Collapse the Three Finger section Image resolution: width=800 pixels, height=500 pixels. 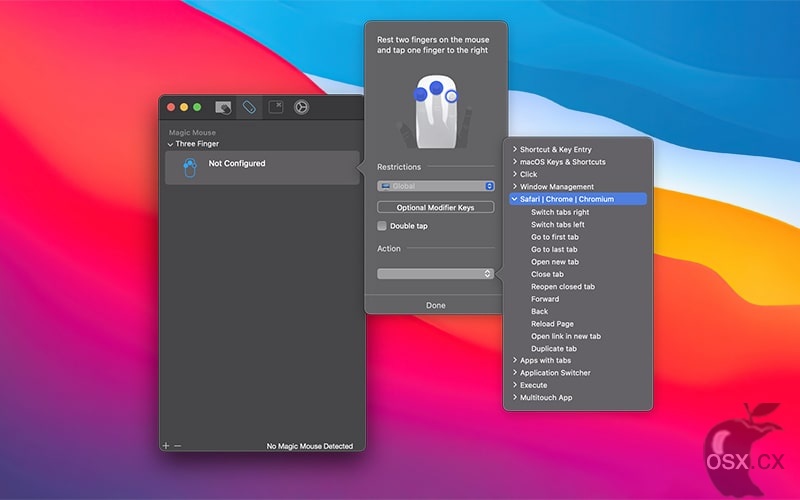170,144
